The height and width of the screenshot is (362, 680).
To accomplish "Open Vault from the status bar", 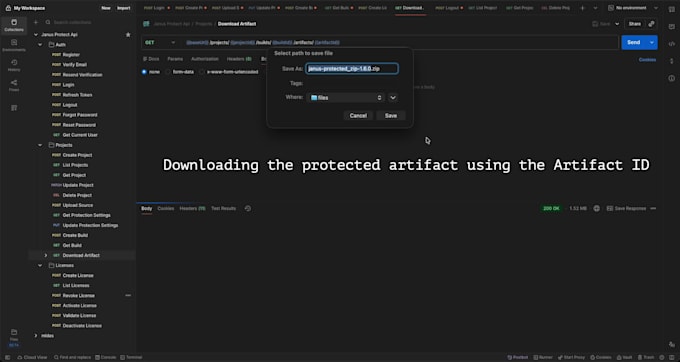I will 624,357.
